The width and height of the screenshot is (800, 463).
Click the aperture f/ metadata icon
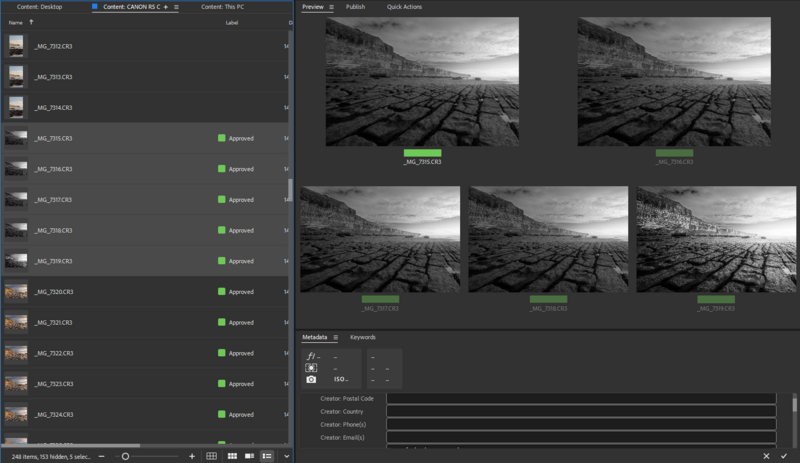(x=311, y=356)
